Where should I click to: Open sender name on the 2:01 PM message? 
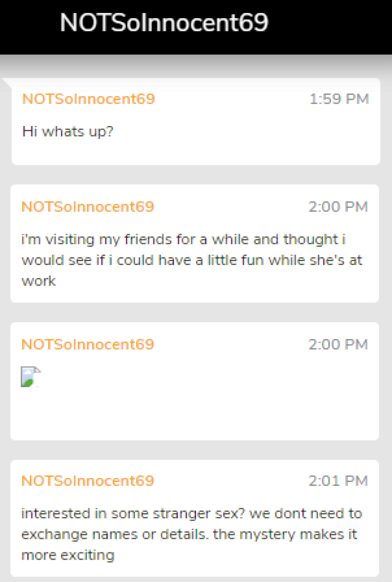pos(88,481)
